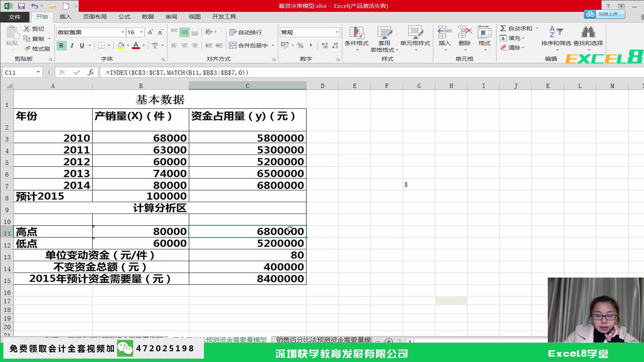Click the 插入函数 fx button
The width and height of the screenshot is (644, 362).
[91, 72]
